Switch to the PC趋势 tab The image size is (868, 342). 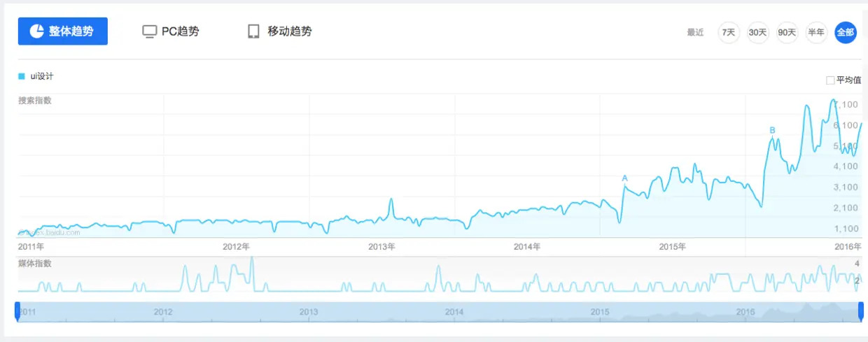click(x=171, y=31)
